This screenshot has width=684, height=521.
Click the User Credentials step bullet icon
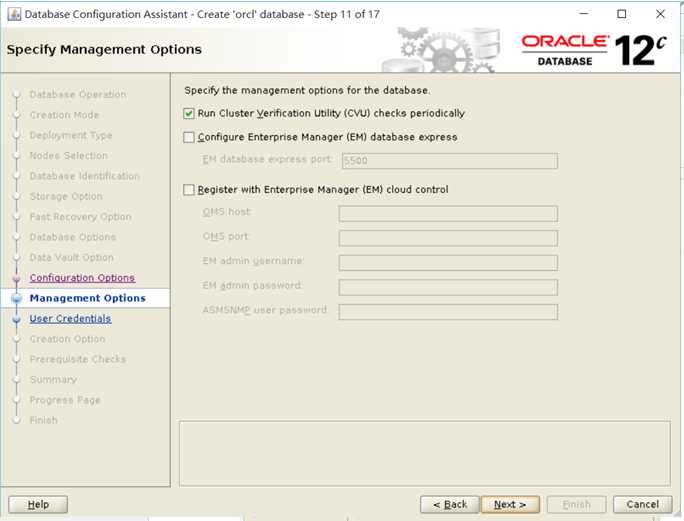[x=17, y=319]
